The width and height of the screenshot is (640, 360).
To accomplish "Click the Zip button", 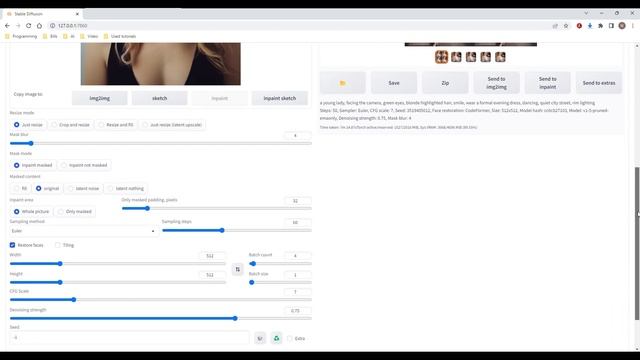I will [x=445, y=83].
